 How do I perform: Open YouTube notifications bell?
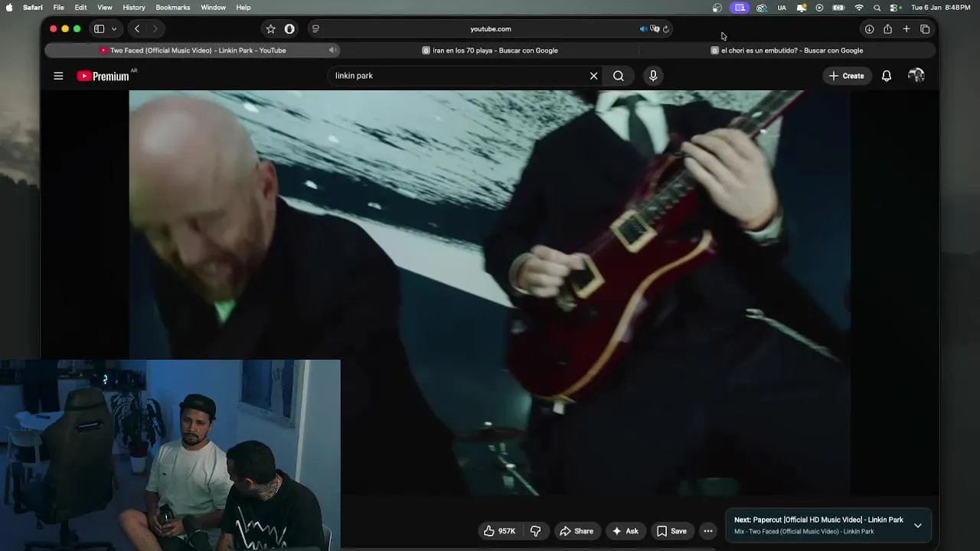coord(887,76)
